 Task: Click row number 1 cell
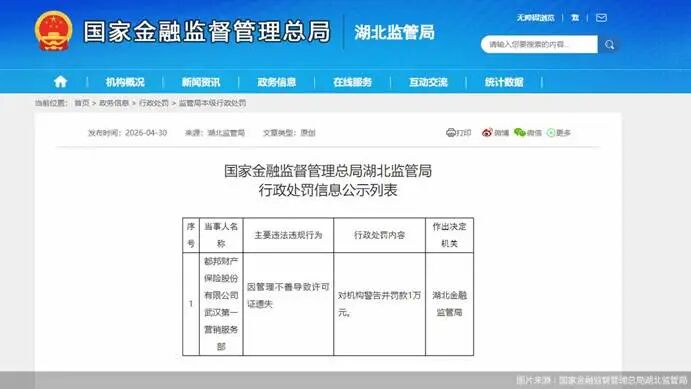(x=191, y=304)
